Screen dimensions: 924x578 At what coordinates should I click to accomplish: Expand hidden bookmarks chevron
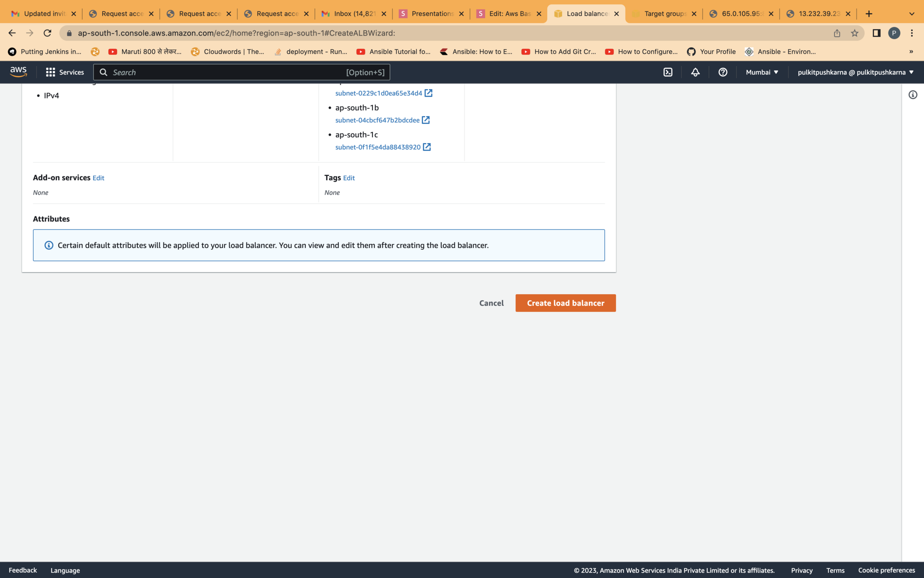[911, 51]
